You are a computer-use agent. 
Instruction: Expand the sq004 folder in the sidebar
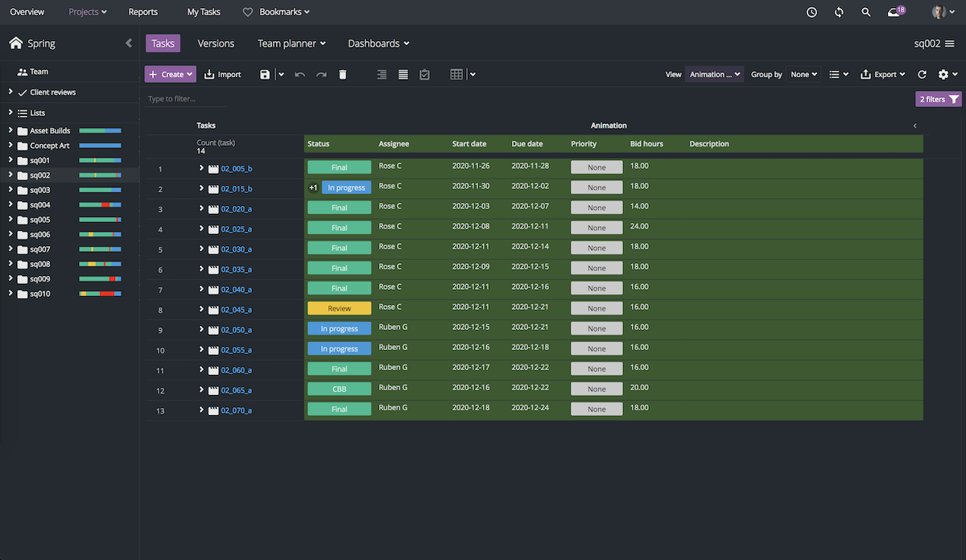click(x=11, y=205)
